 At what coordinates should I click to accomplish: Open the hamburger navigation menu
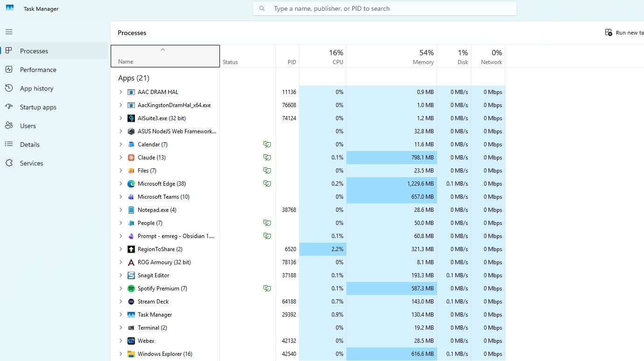[9, 32]
